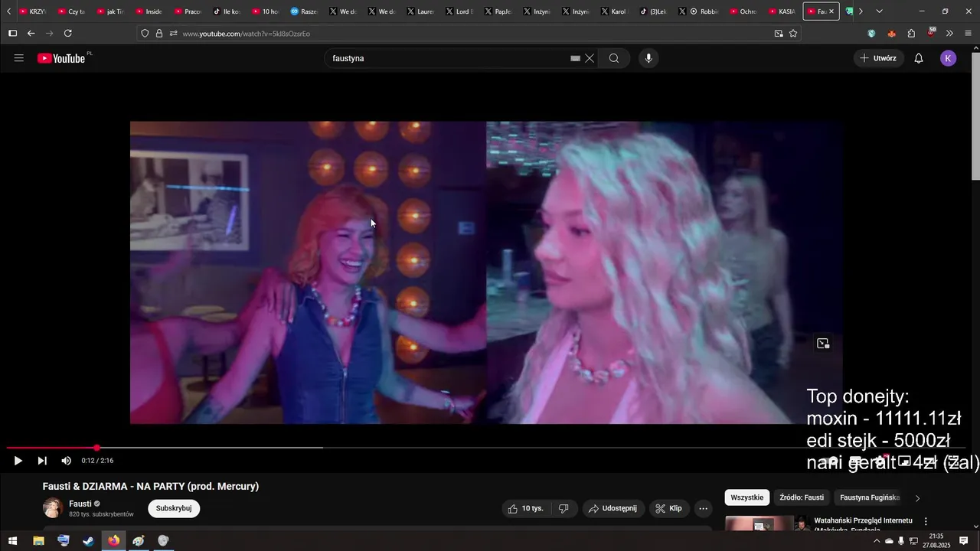Play the paused video
The image size is (980, 551).
(18, 461)
